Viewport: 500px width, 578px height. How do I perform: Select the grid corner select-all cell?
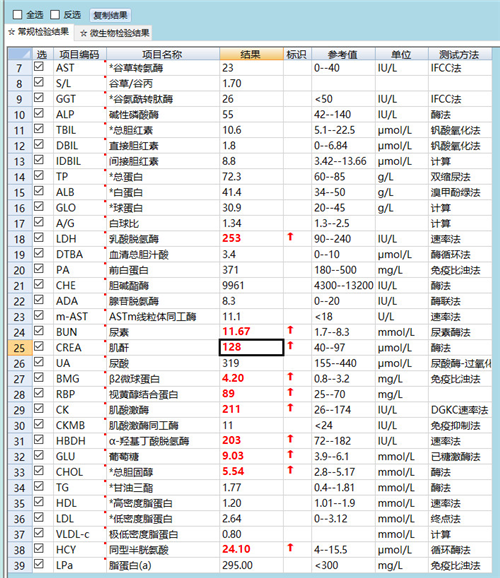pyautogui.click(x=20, y=54)
